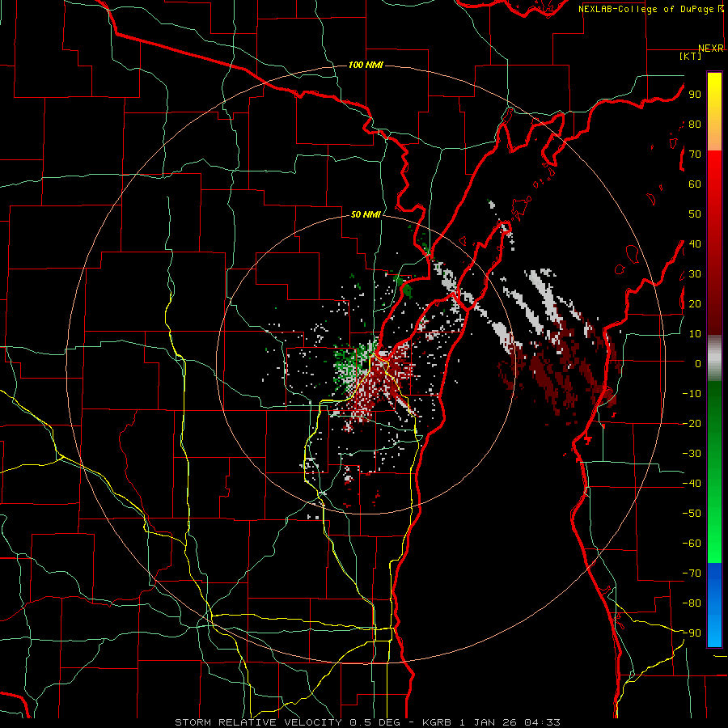Click the STORM RELATIVE VELOCITY caption text
728x728 pixels.
(x=258, y=722)
